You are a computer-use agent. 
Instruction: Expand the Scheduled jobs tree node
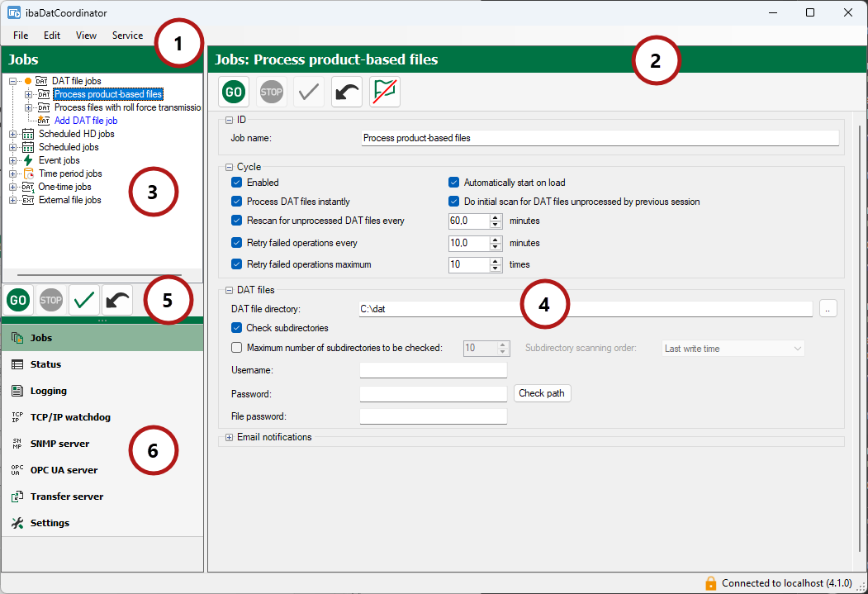(12, 147)
